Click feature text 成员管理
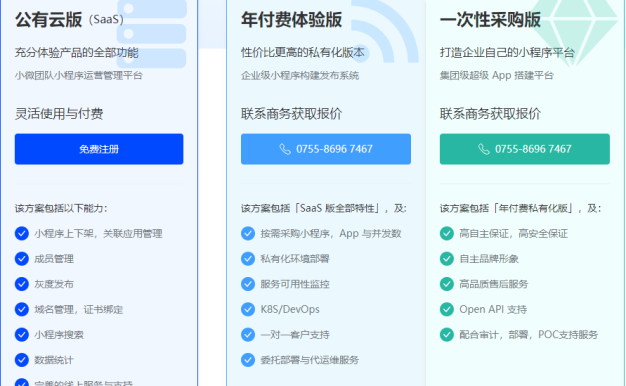Image resolution: width=626 pixels, height=386 pixels. pos(54,259)
